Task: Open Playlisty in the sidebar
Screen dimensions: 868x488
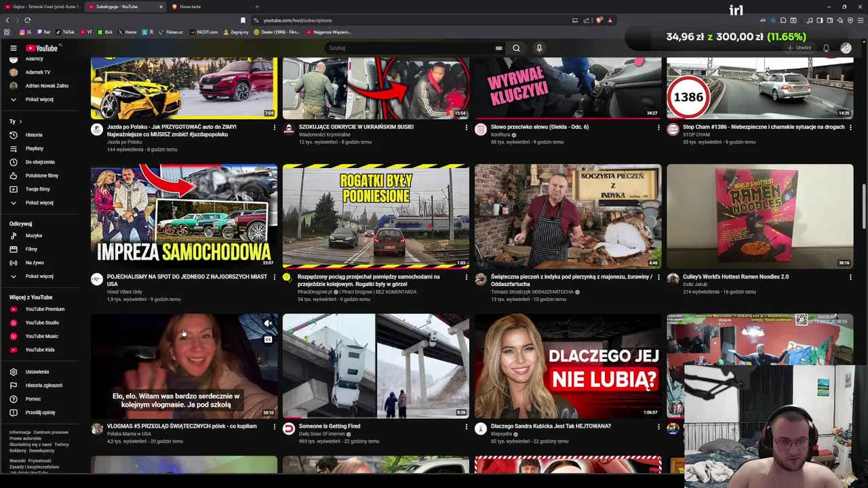Action: pyautogui.click(x=35, y=148)
